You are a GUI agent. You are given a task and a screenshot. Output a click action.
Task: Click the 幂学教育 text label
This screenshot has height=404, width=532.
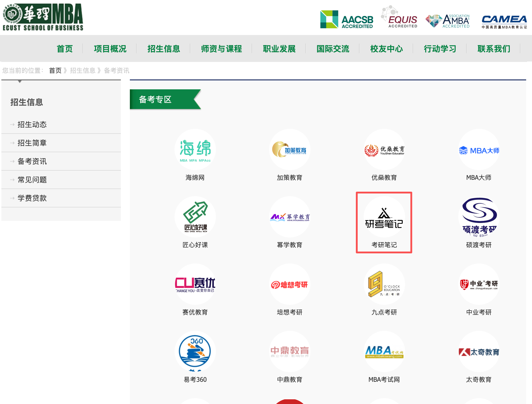click(290, 245)
